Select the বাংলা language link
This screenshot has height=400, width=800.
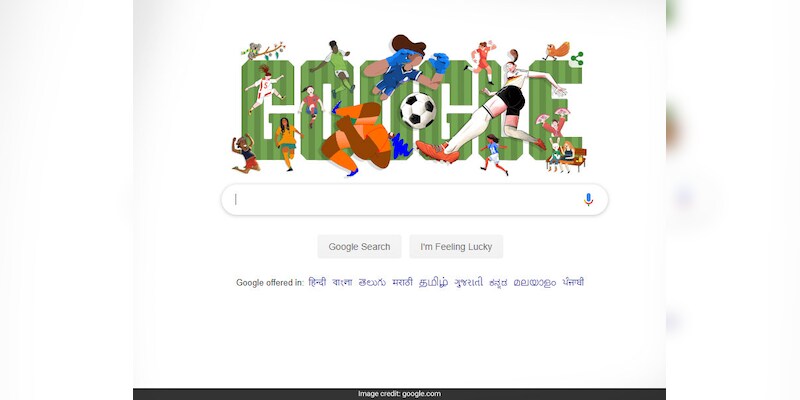(342, 282)
